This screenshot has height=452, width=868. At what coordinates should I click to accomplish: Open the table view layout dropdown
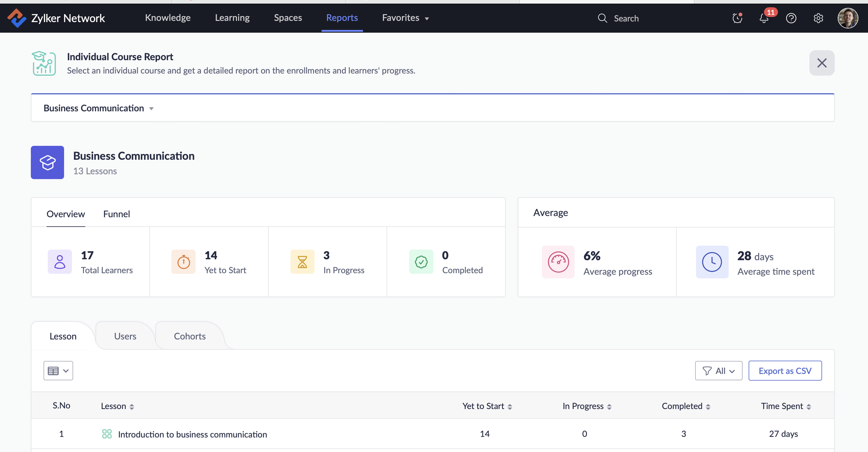point(58,371)
